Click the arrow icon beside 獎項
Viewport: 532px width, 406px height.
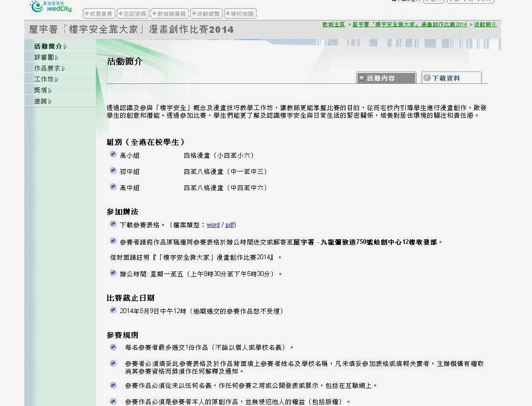pos(50,91)
